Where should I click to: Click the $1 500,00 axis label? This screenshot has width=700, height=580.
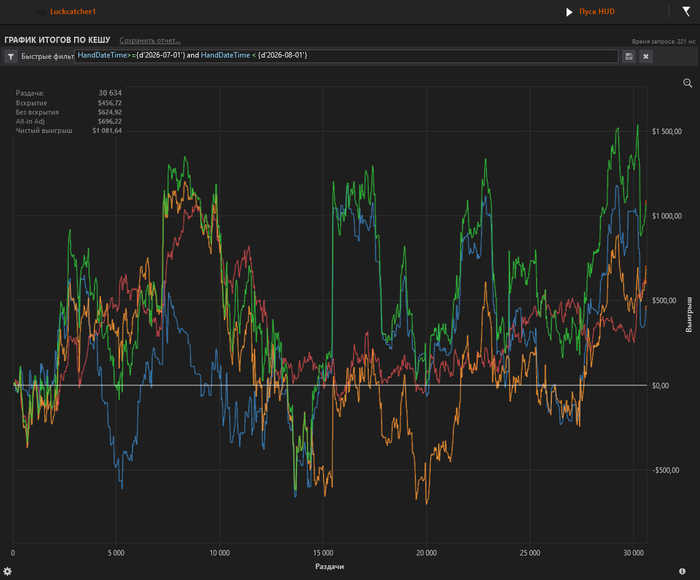point(667,131)
